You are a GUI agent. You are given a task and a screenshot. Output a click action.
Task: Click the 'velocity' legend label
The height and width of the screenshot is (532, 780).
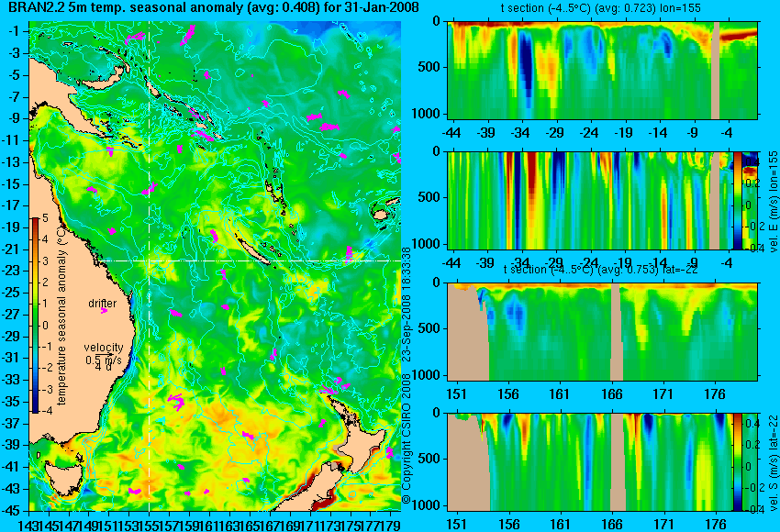(104, 347)
